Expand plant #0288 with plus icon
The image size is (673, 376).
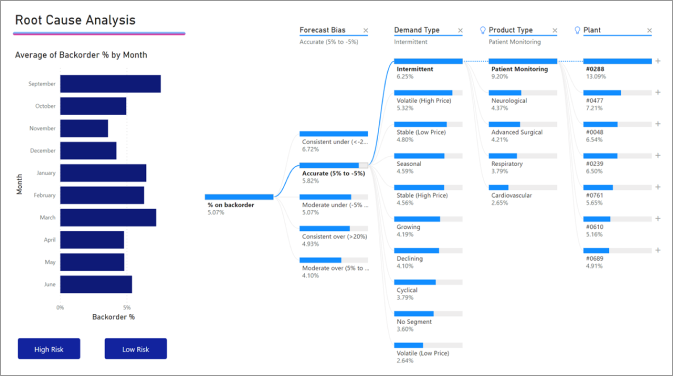658,61
